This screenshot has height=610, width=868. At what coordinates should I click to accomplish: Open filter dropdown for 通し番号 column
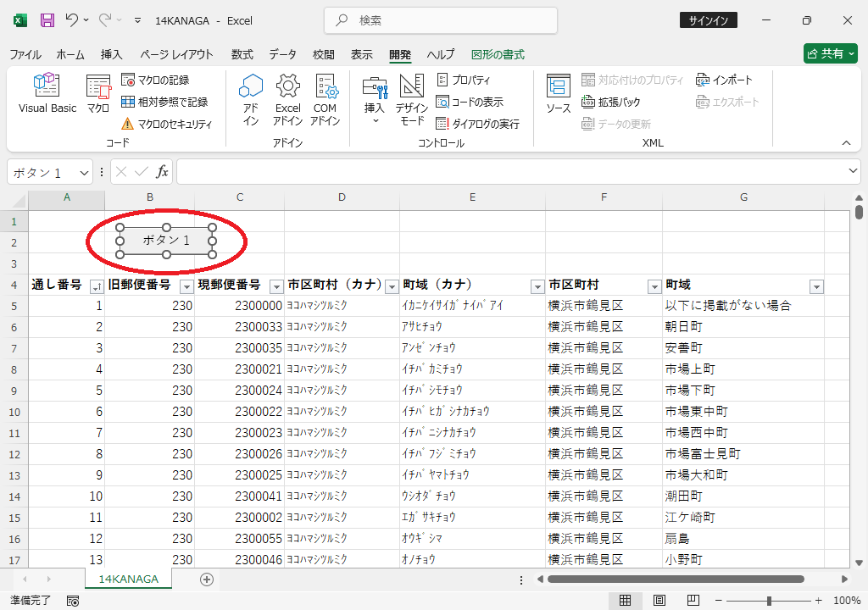tap(97, 286)
